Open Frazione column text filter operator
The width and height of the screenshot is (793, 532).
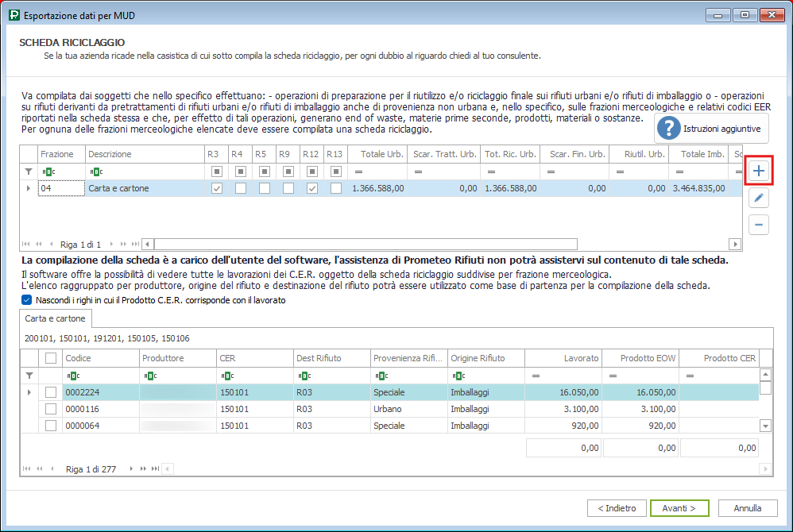tap(48, 172)
